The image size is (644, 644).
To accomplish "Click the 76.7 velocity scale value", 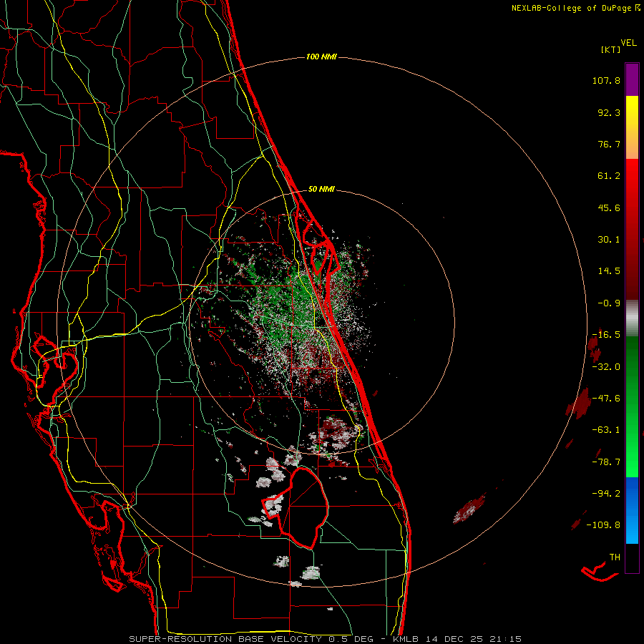I will (x=609, y=144).
